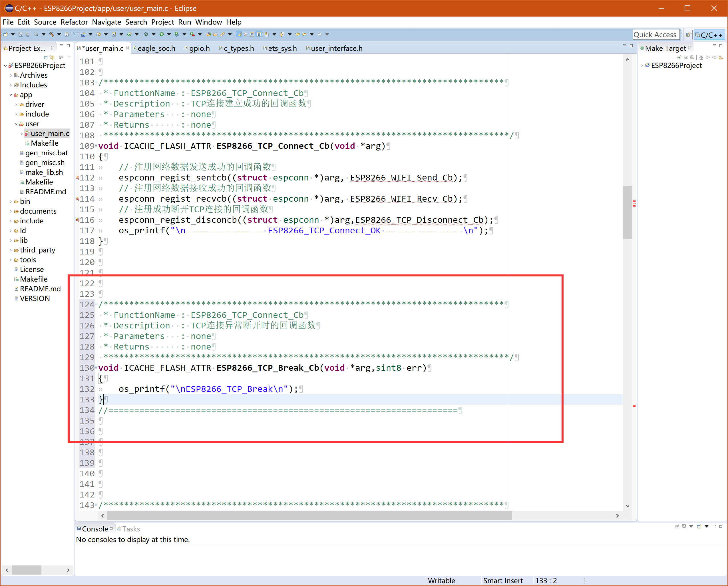Click the Back navigation arrow in toolbar

coord(305,34)
